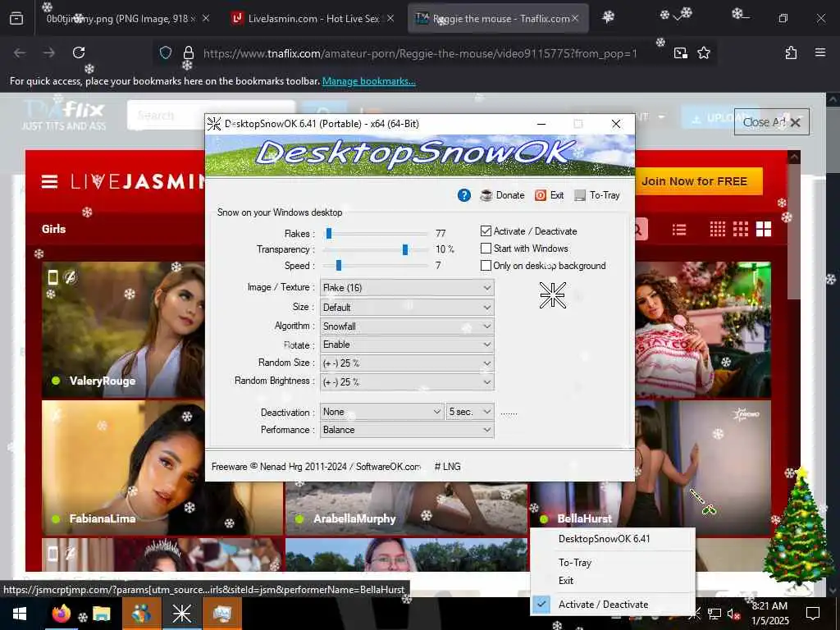Expand the Image / Texture dropdown

[407, 288]
